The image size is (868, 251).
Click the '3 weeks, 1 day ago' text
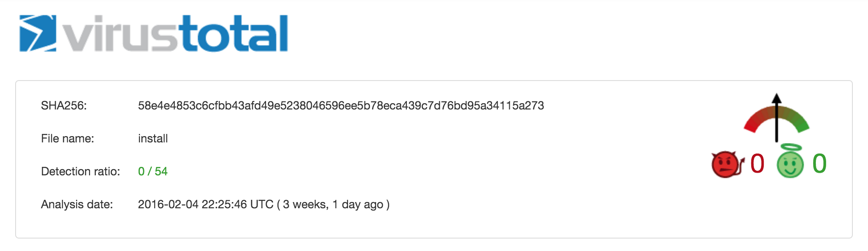[333, 204]
